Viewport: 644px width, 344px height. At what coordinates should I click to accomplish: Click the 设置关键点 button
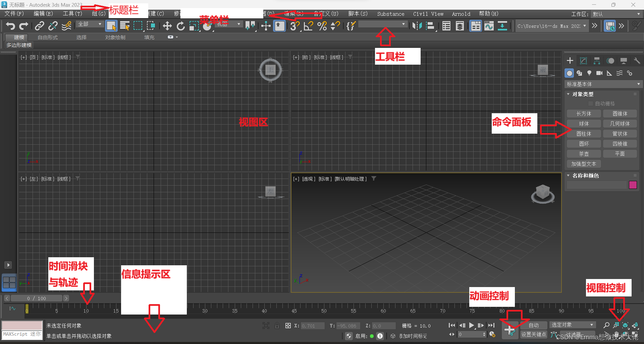point(534,334)
